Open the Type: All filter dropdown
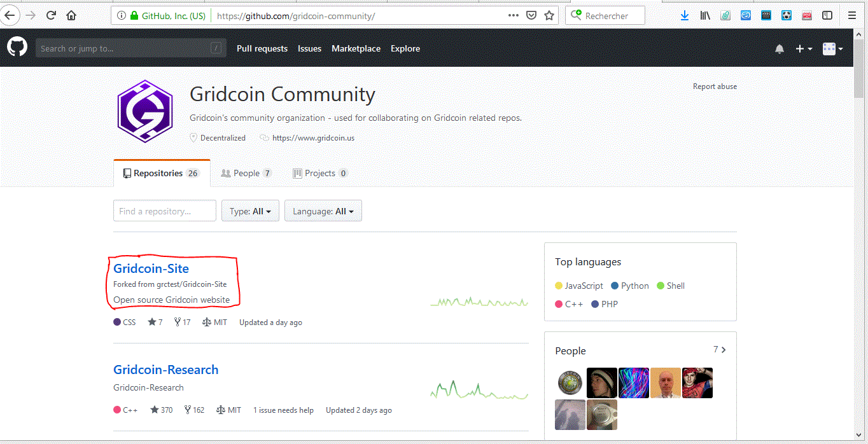 [250, 211]
